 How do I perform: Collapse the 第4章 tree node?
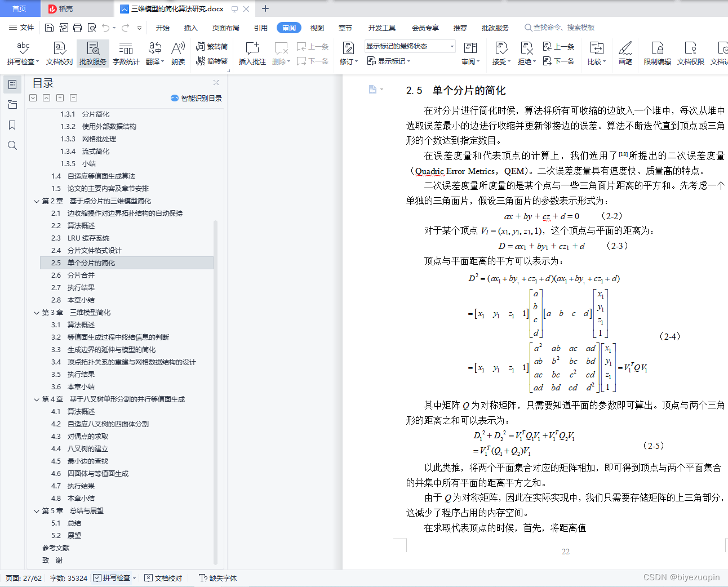(x=36, y=399)
